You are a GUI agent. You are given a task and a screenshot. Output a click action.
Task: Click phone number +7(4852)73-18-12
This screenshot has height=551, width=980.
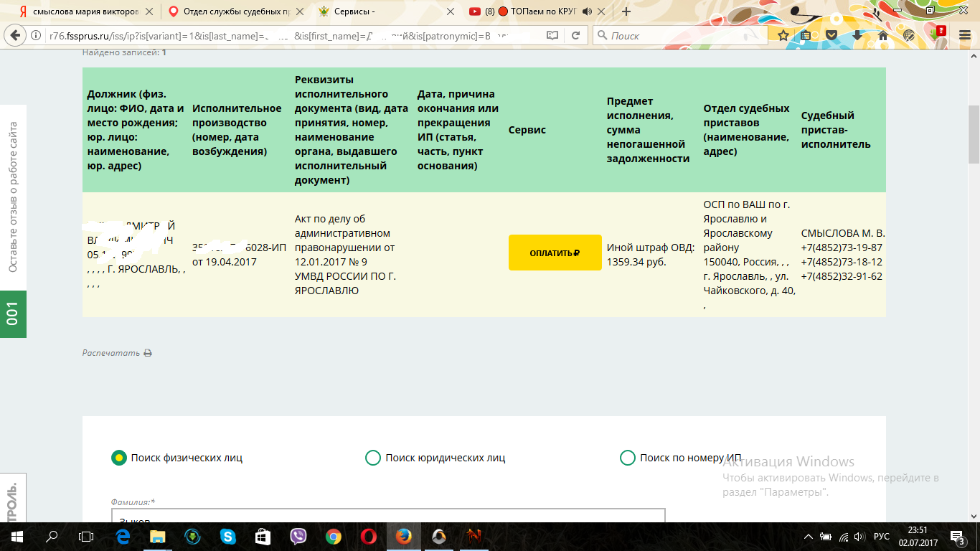(x=842, y=262)
